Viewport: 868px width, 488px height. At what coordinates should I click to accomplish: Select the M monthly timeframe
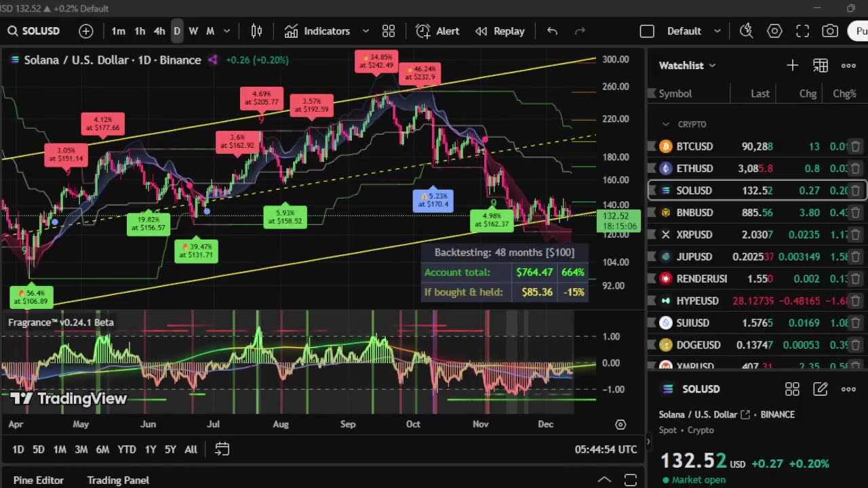point(210,31)
